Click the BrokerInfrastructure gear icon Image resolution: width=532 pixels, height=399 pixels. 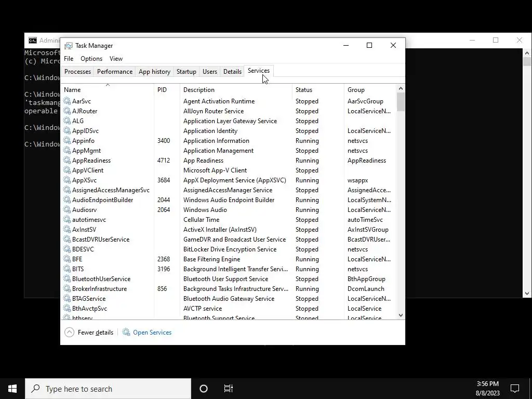click(x=67, y=289)
